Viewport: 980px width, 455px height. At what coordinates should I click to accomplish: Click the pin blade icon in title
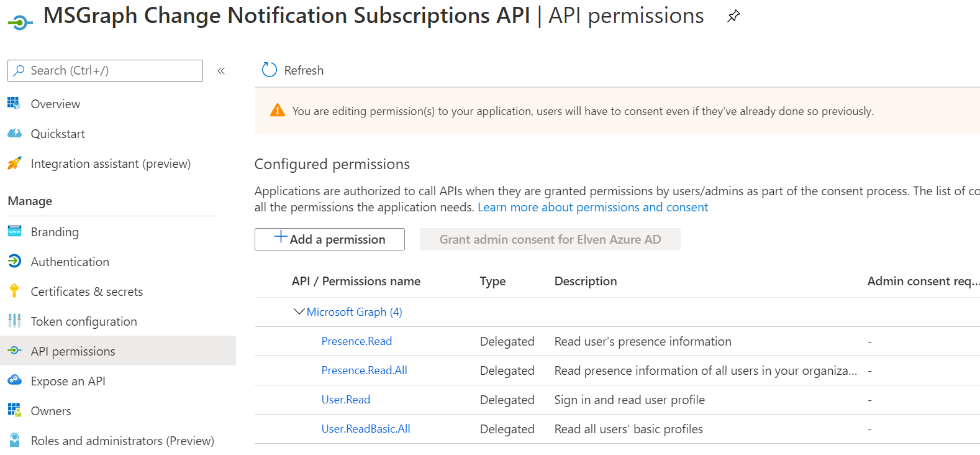point(733,16)
